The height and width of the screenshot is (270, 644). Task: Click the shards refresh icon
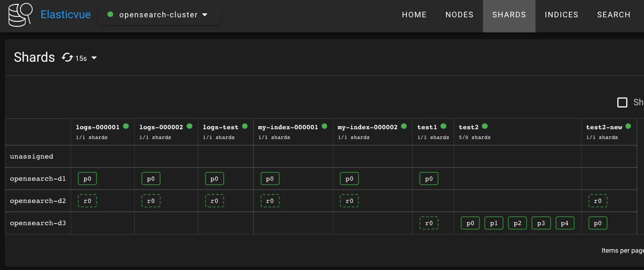(x=67, y=57)
